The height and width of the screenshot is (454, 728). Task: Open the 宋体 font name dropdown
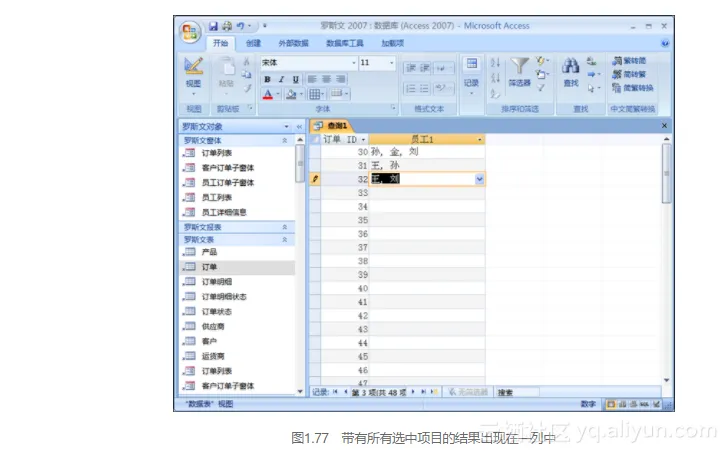[354, 63]
